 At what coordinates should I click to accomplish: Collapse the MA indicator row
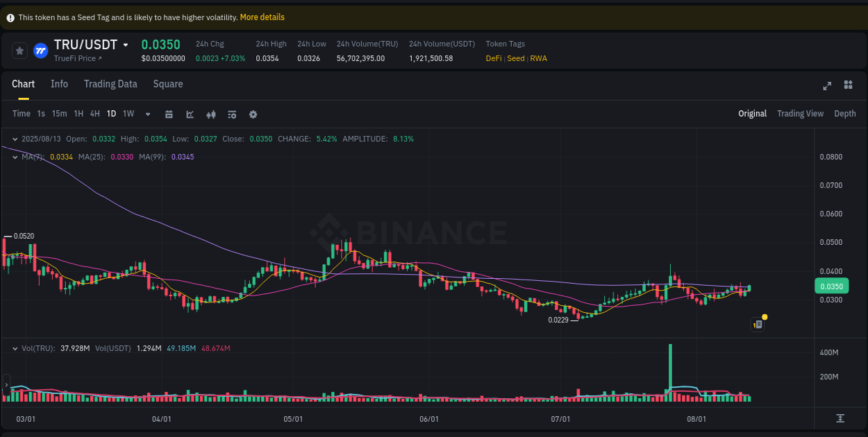click(14, 157)
